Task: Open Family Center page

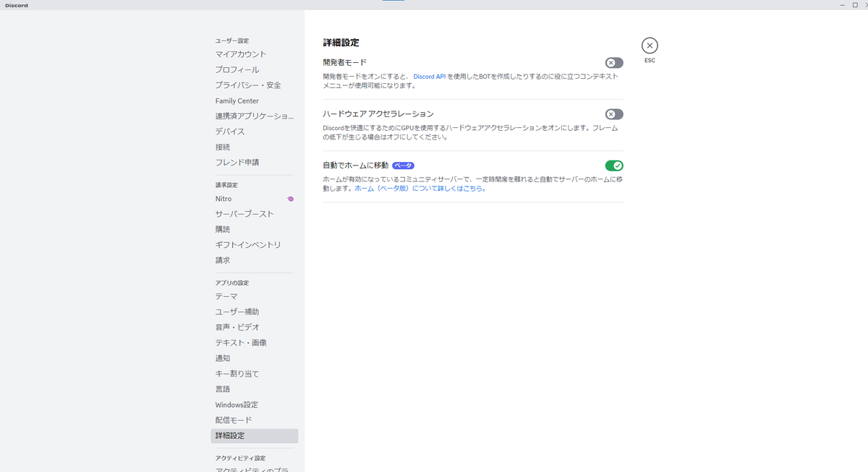Action: coord(255,100)
